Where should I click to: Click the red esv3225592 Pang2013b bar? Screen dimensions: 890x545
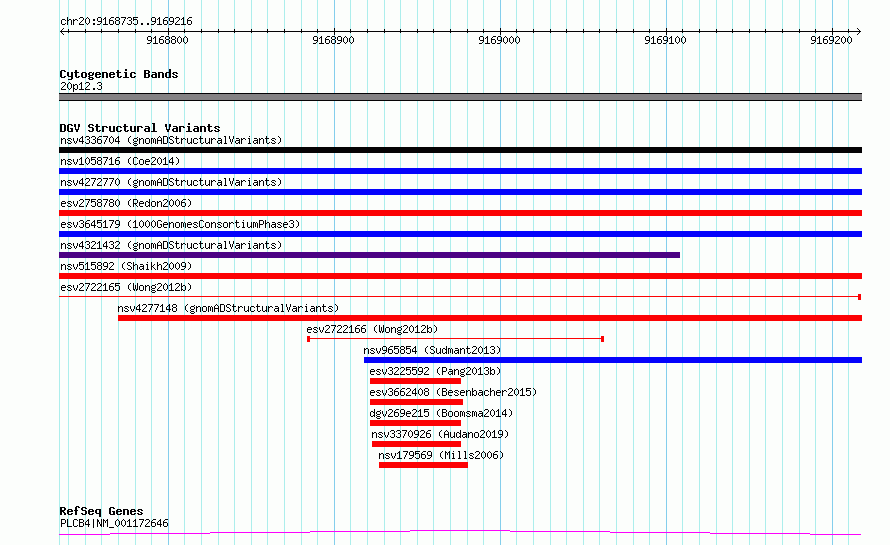tap(415, 381)
